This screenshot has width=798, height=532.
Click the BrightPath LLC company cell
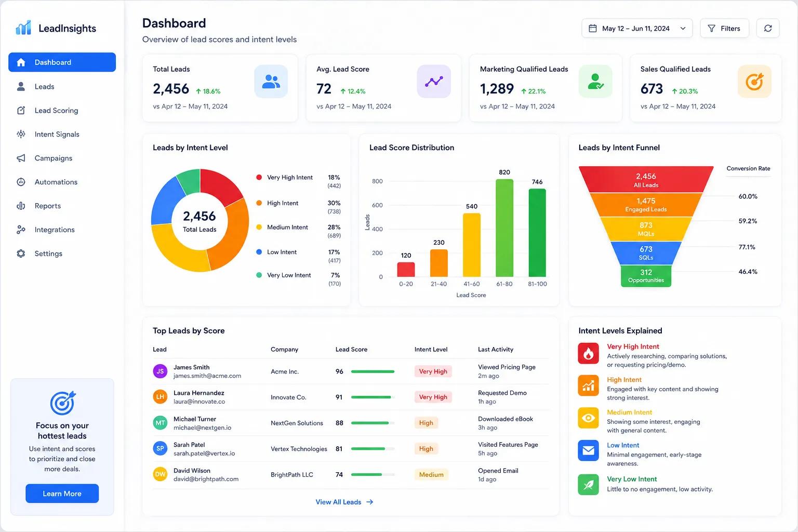pyautogui.click(x=292, y=474)
